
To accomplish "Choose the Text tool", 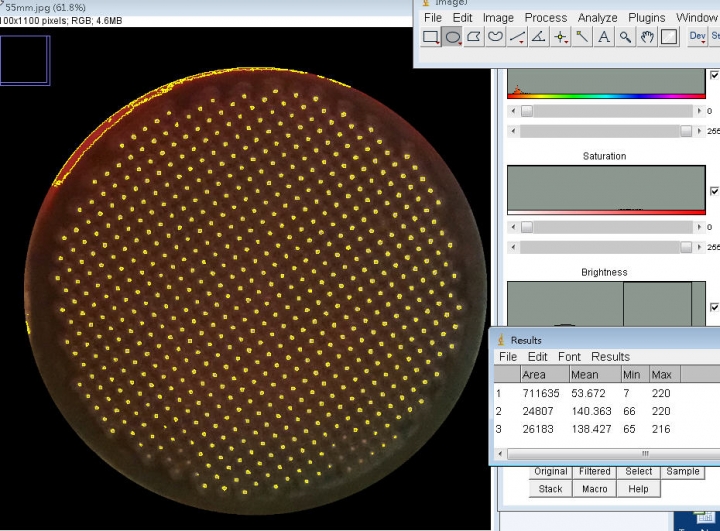I will click(604, 37).
